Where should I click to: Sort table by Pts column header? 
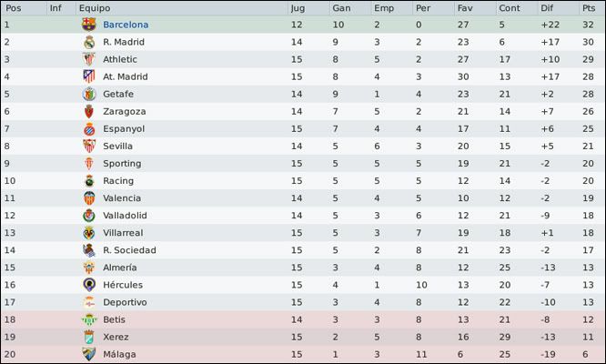(589, 8)
